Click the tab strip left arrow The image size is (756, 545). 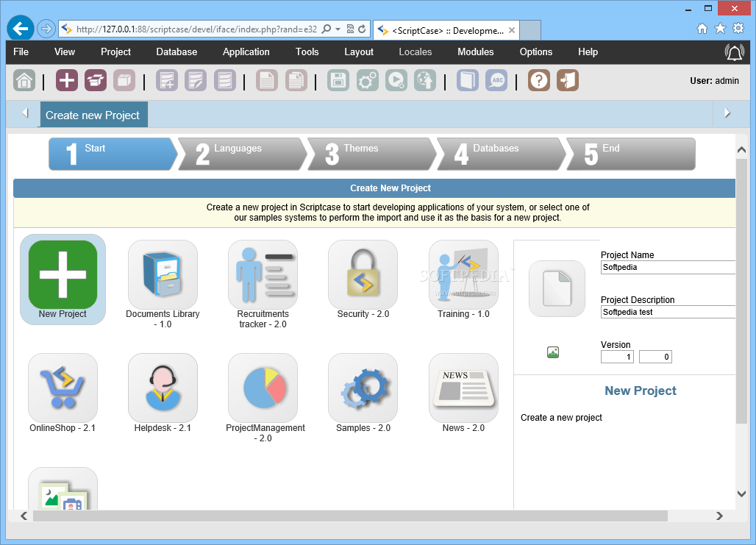(25, 113)
